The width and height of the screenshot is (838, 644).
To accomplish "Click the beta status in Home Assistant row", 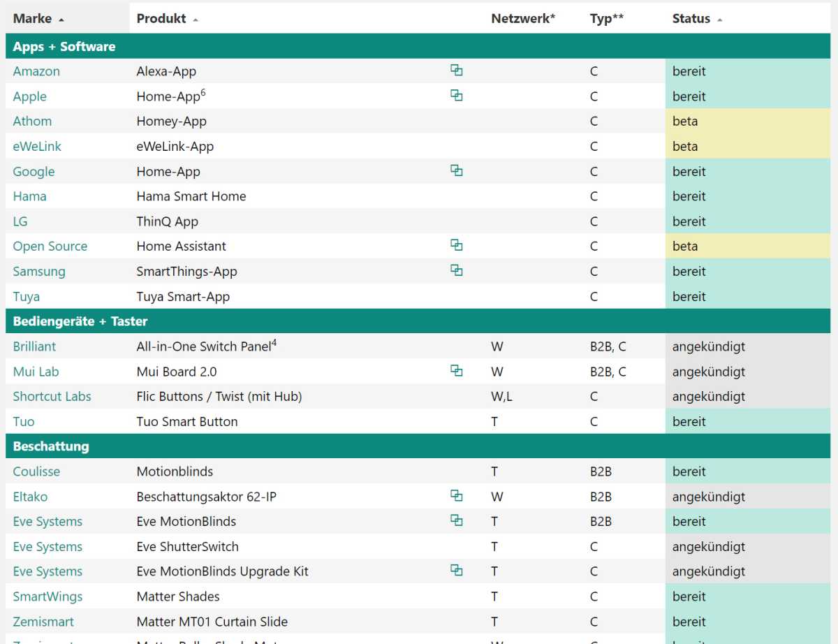I will [x=748, y=246].
